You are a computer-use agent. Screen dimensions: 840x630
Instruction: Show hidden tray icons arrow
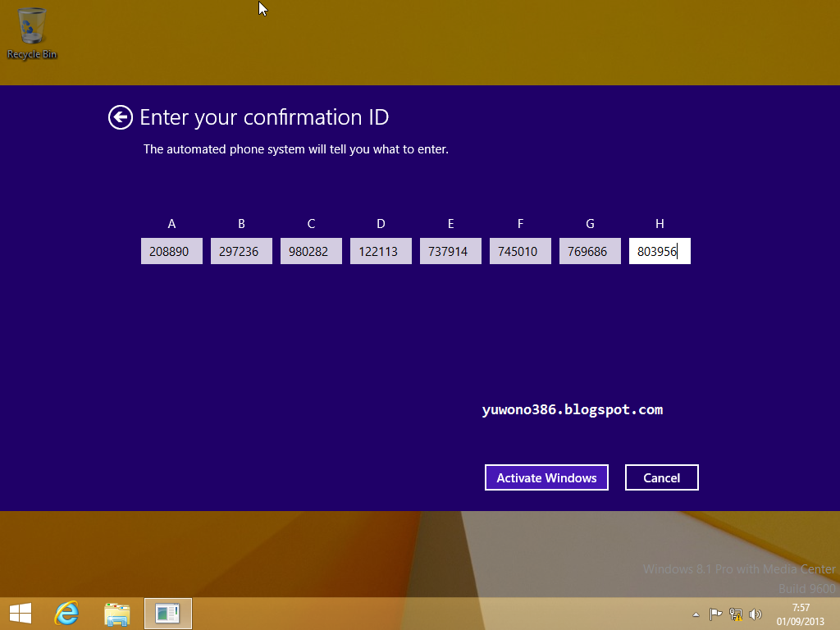point(696,614)
